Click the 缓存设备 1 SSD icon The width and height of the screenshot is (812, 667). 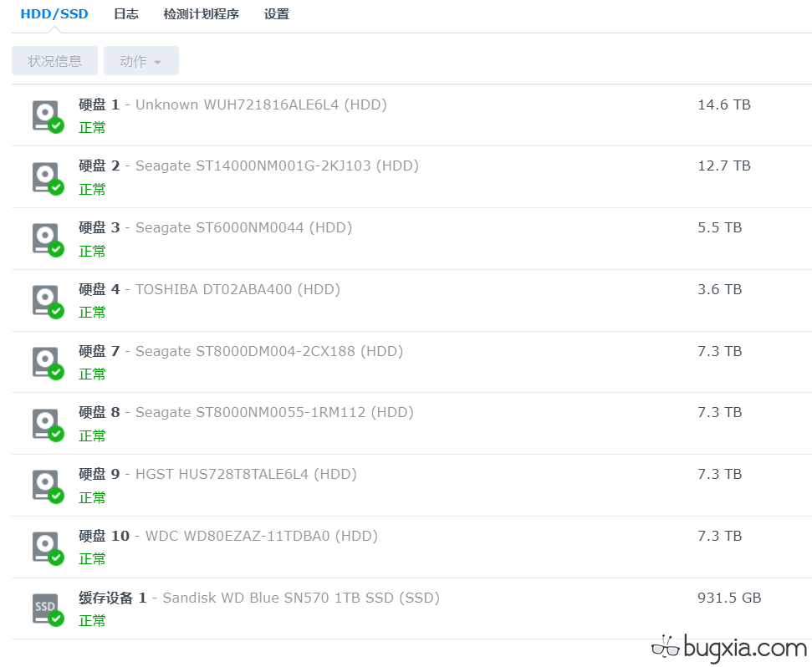coord(46,608)
